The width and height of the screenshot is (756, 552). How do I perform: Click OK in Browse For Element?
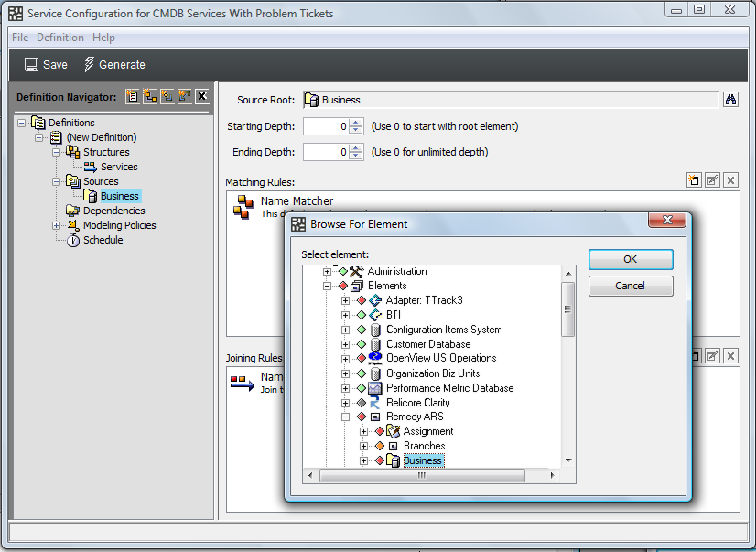pyautogui.click(x=631, y=259)
